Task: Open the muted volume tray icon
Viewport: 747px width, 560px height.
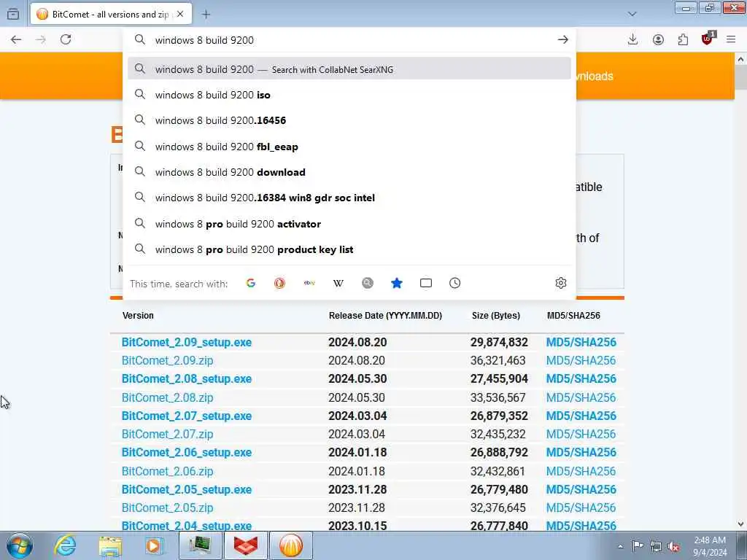Action: coord(673,546)
